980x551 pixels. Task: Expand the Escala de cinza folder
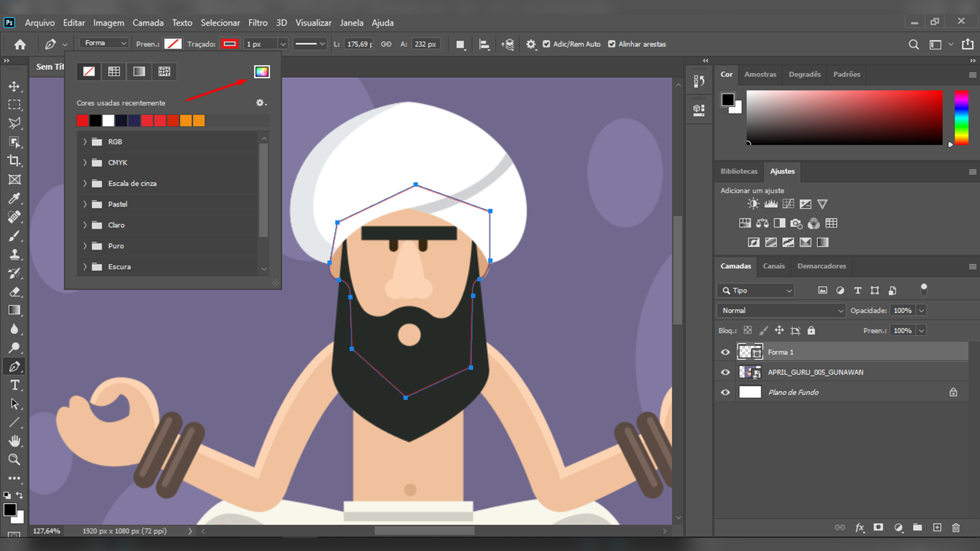pos(85,184)
